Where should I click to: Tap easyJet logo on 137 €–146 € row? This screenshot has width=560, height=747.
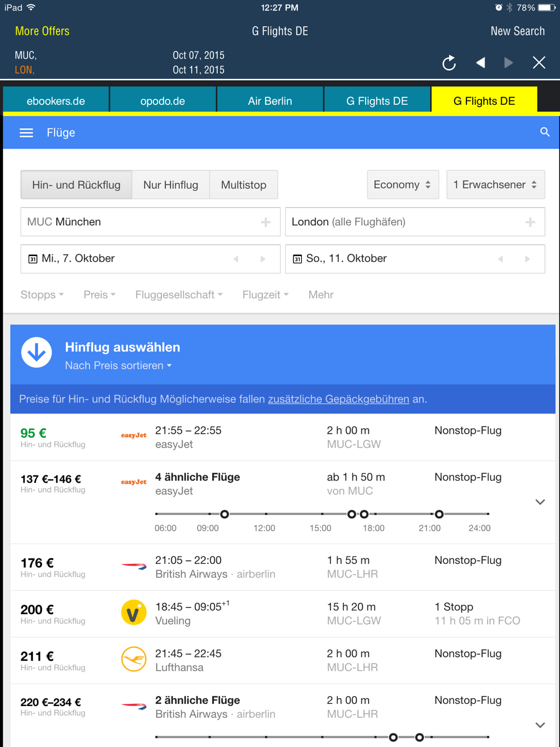(x=134, y=482)
